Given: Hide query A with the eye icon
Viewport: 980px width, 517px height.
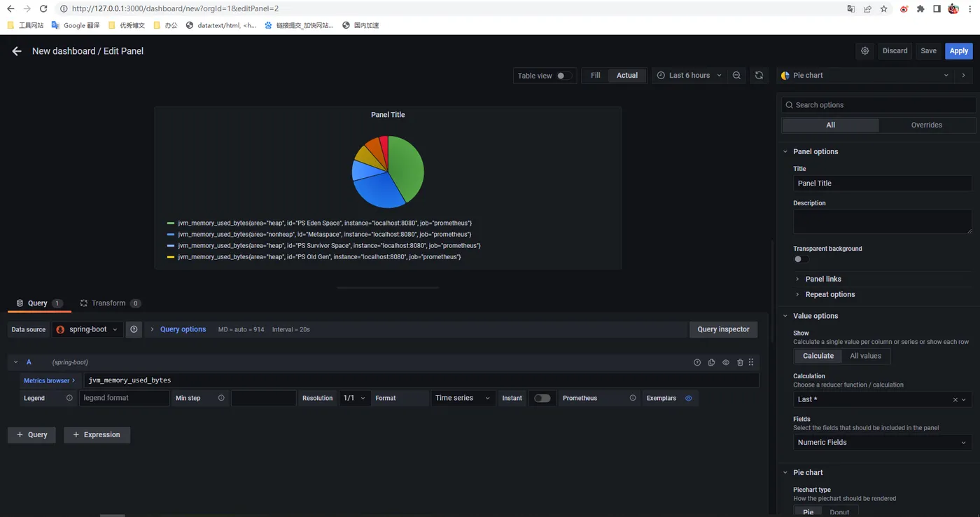Looking at the screenshot, I should click(x=726, y=362).
